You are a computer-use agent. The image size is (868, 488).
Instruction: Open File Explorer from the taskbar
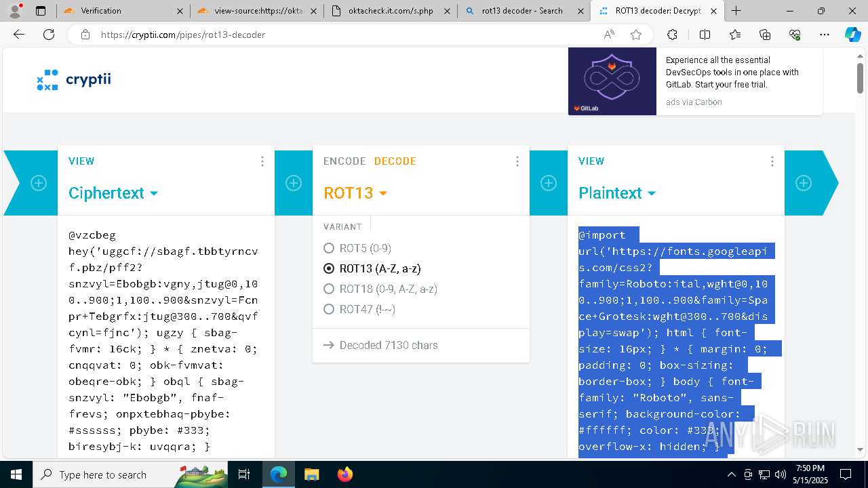click(x=311, y=474)
